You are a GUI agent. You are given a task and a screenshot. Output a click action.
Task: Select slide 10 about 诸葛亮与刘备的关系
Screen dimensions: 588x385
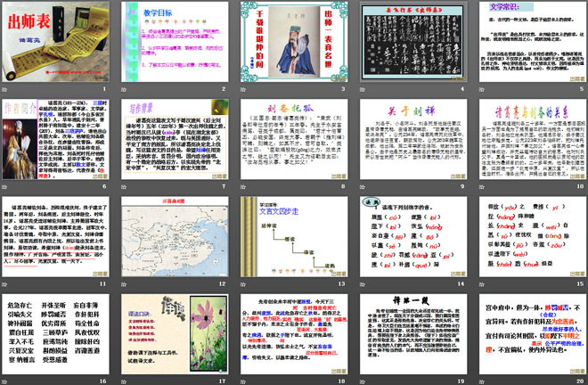coord(533,139)
